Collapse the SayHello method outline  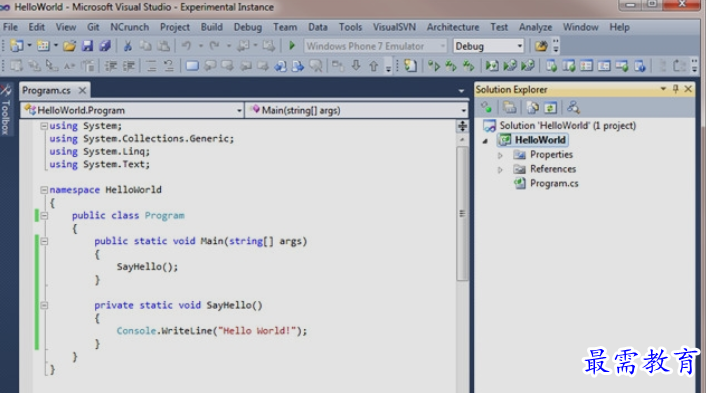point(44,305)
